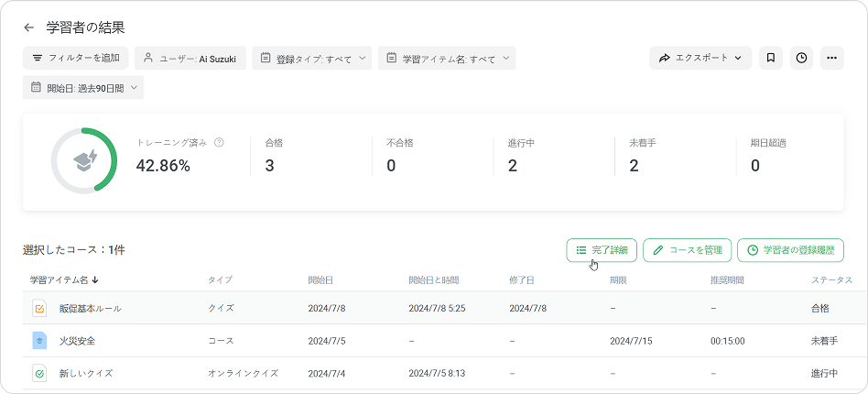The image size is (868, 394).
Task: Click the フィルターを追加 button
Action: [76, 58]
